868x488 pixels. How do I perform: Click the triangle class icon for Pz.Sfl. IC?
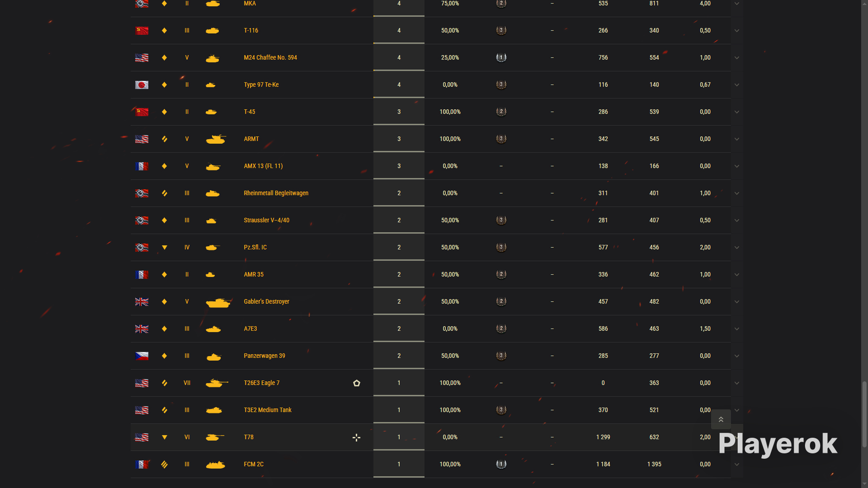[x=165, y=247]
